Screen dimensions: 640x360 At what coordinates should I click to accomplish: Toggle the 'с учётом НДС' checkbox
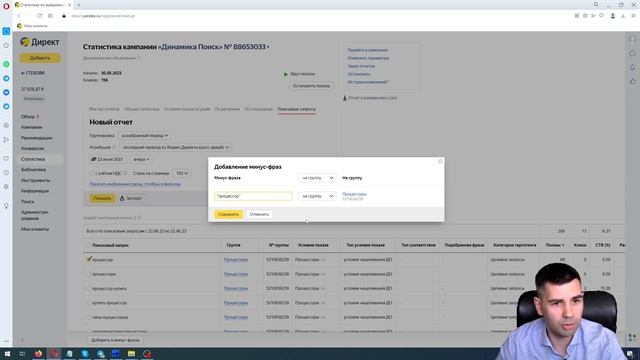pyautogui.click(x=92, y=173)
